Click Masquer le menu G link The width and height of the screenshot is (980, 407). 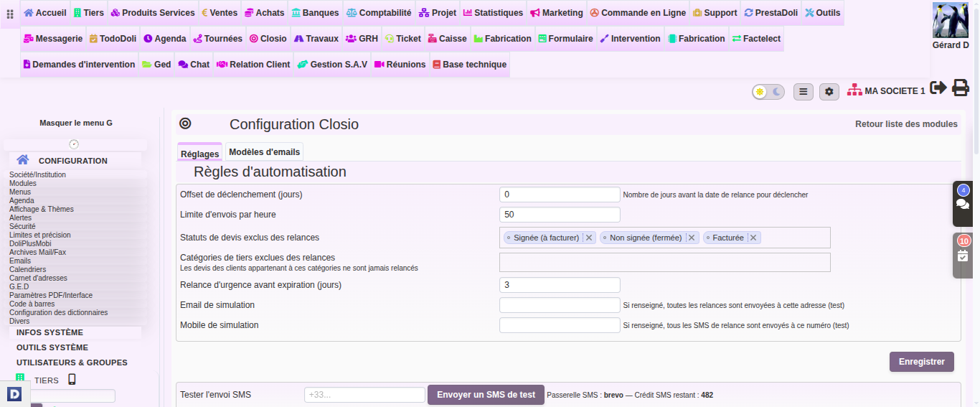coord(76,123)
